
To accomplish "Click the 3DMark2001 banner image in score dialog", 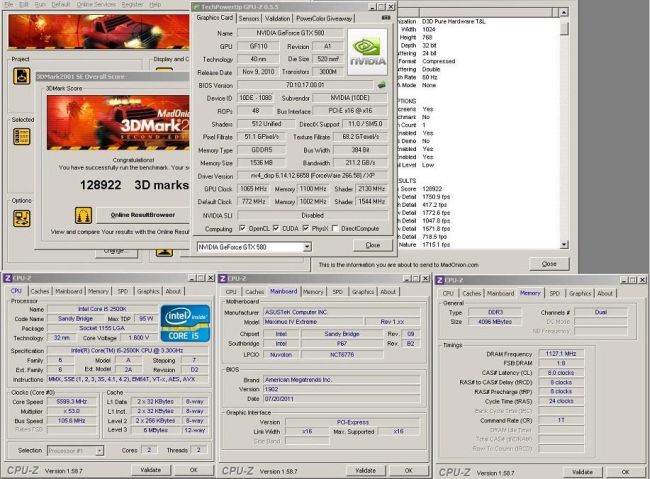I will pos(118,122).
